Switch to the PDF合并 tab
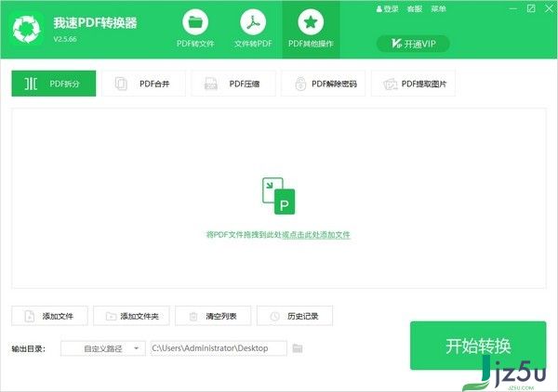The height and width of the screenshot is (392, 558). 143,84
